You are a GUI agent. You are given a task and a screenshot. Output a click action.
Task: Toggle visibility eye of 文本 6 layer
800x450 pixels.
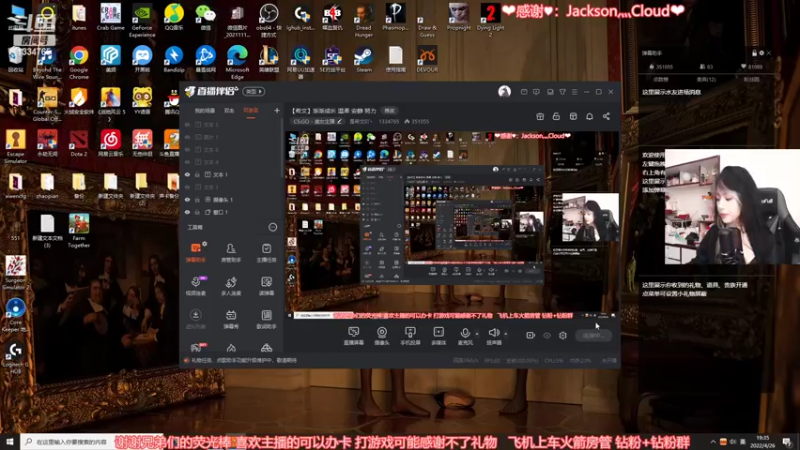(x=187, y=149)
